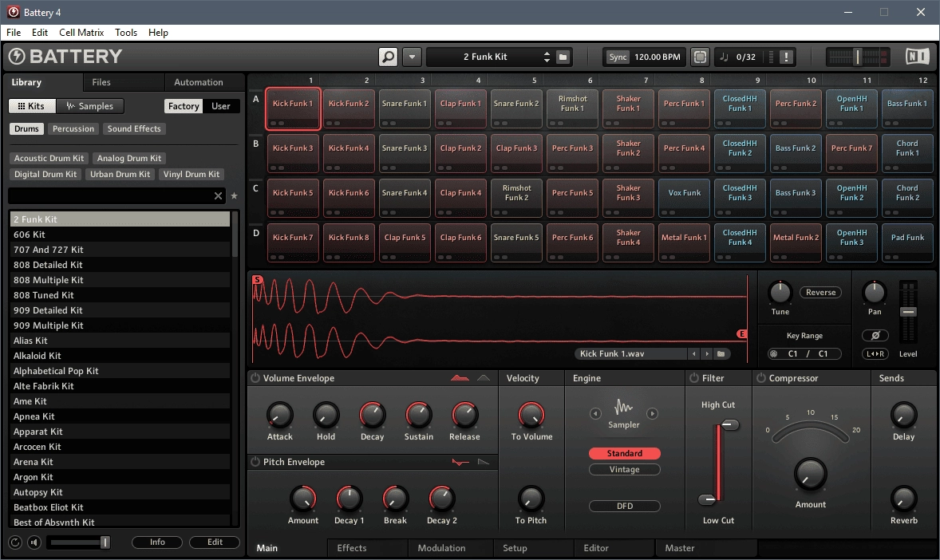Click the autoload loop icon at bottom left
Viewport: 940px width, 560px height.
(16, 542)
